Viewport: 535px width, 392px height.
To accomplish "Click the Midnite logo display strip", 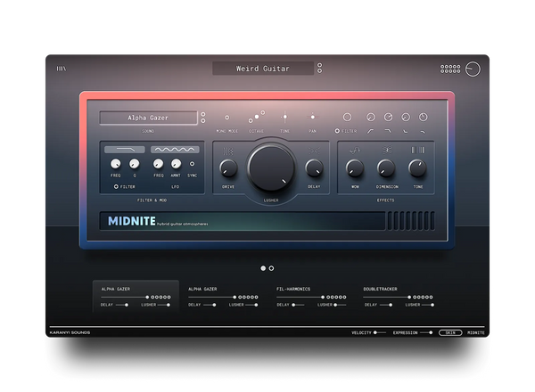I will coord(243,221).
